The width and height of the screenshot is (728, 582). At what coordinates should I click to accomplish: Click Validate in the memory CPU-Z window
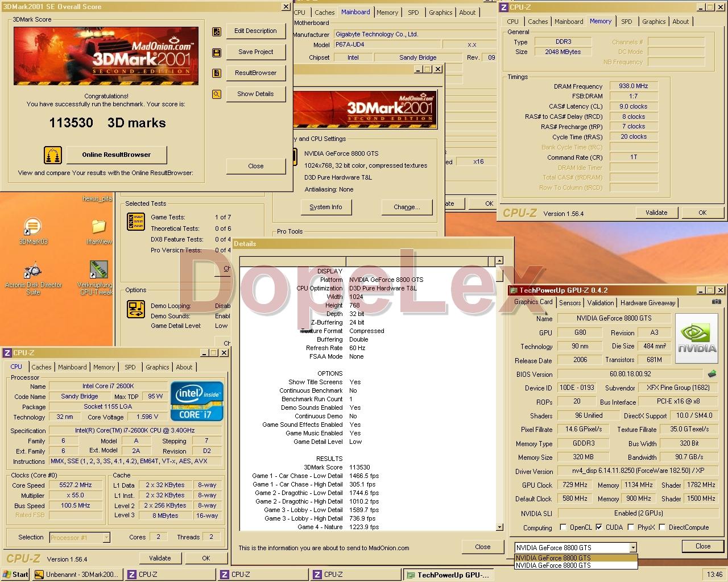[656, 213]
